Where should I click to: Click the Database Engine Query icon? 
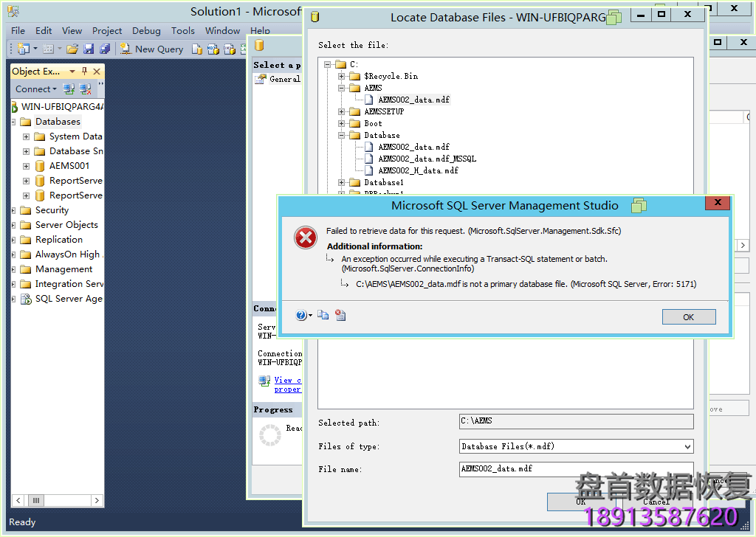click(196, 49)
